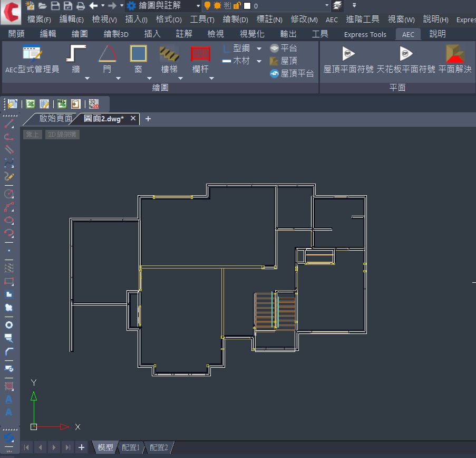
Task: Expand the 木材 dropdown in the ribbon
Action: pyautogui.click(x=258, y=61)
